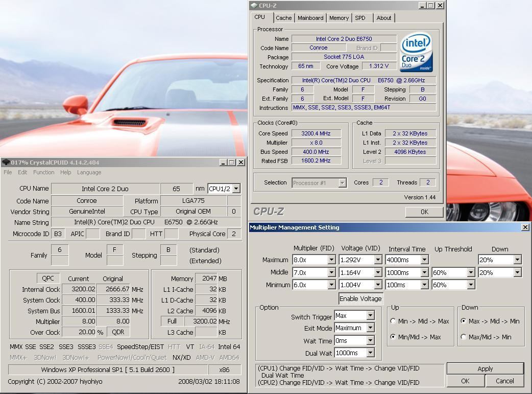This screenshot has width=532, height=394.
Task: Open the Middle Up Threshold dropdown
Action: click(x=471, y=272)
